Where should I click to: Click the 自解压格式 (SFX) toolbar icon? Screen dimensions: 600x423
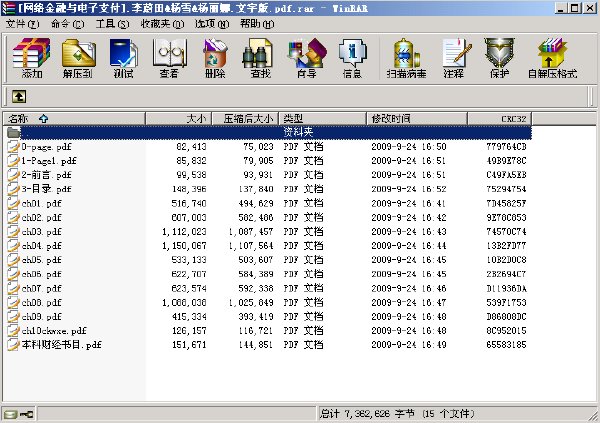pyautogui.click(x=552, y=58)
